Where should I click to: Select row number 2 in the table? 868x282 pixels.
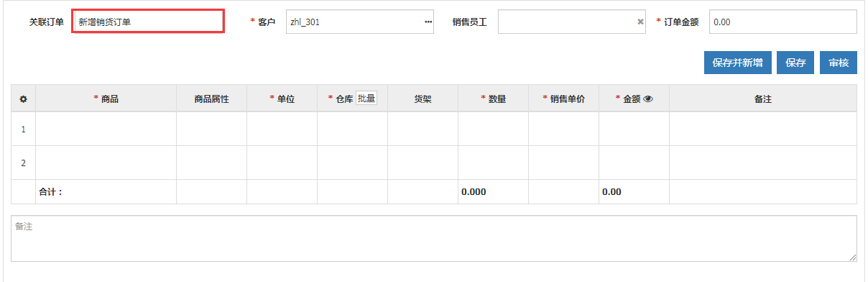[x=23, y=163]
